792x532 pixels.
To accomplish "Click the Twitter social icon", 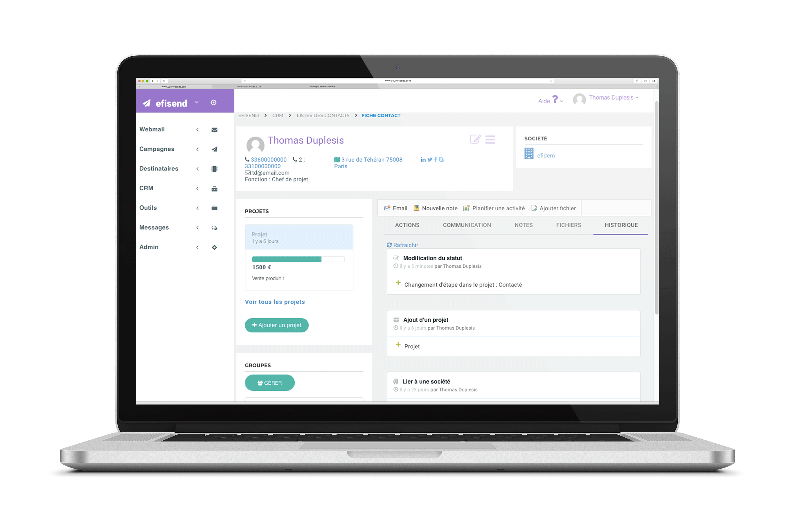I will [x=430, y=160].
